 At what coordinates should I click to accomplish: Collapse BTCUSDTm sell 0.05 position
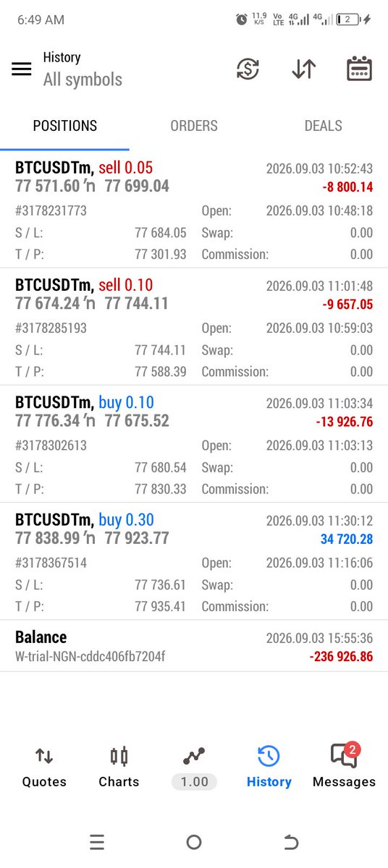point(194,209)
